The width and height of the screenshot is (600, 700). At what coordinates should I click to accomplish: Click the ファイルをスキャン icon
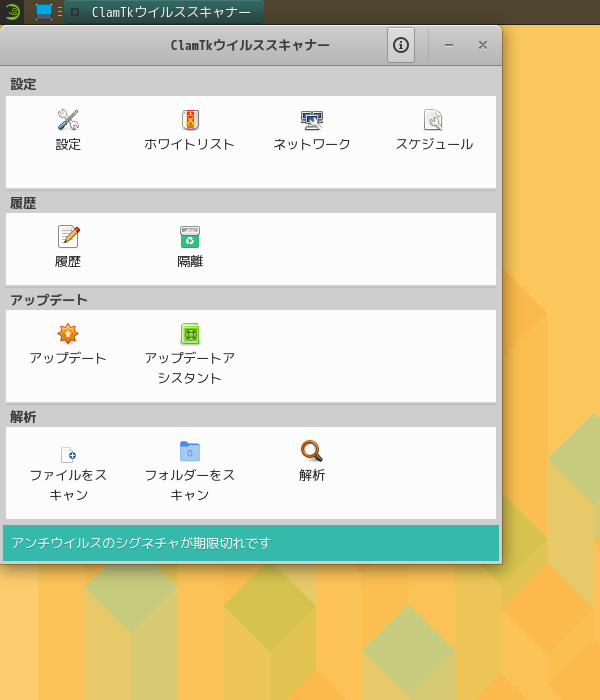(x=68, y=454)
